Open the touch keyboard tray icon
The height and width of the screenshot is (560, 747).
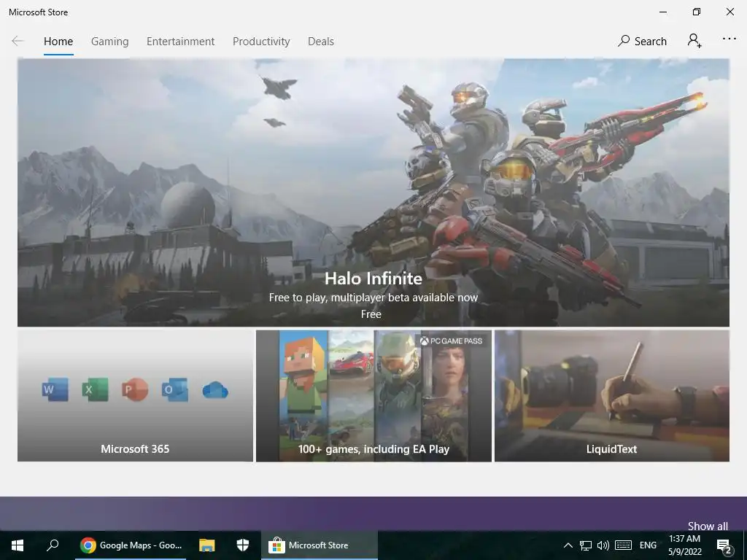623,545
